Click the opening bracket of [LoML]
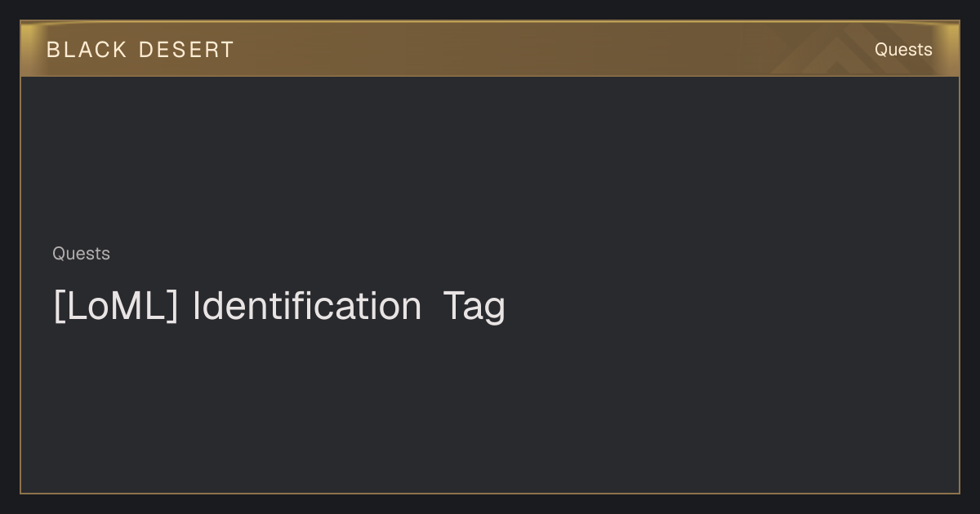 click(57, 307)
